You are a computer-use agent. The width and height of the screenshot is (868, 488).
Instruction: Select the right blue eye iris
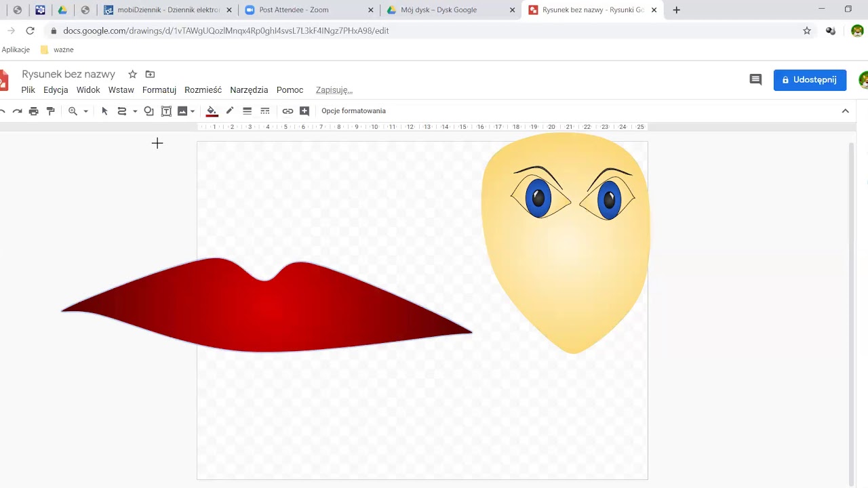(609, 199)
